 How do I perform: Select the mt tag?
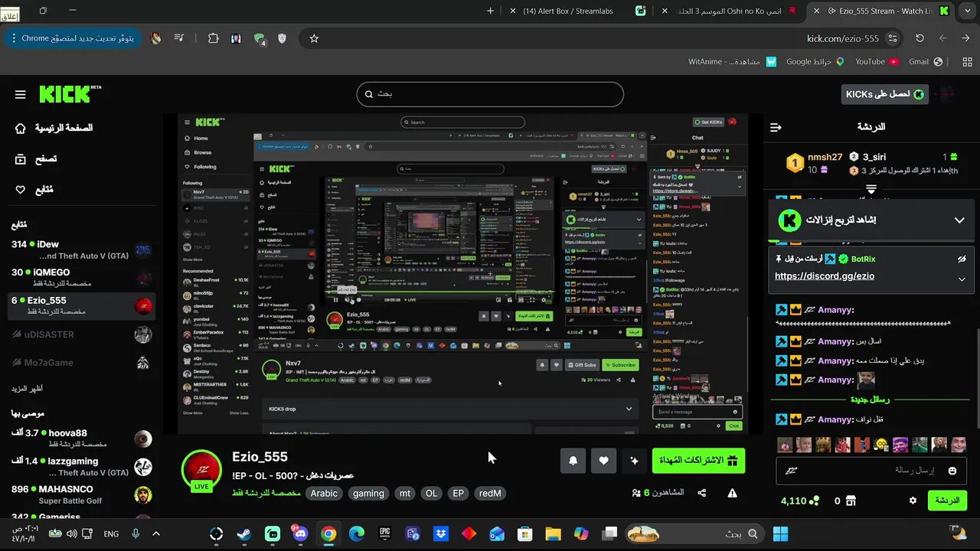coord(405,494)
